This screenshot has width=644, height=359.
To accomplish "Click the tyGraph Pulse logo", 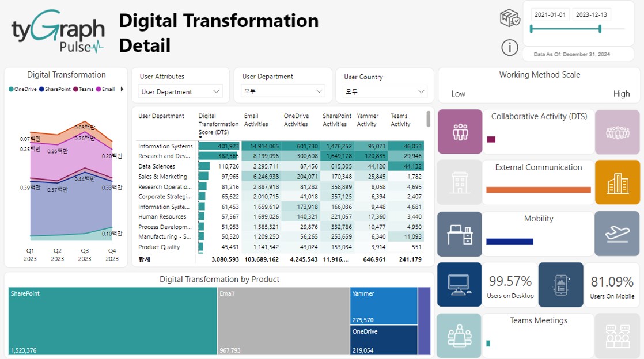I will coord(58,32).
